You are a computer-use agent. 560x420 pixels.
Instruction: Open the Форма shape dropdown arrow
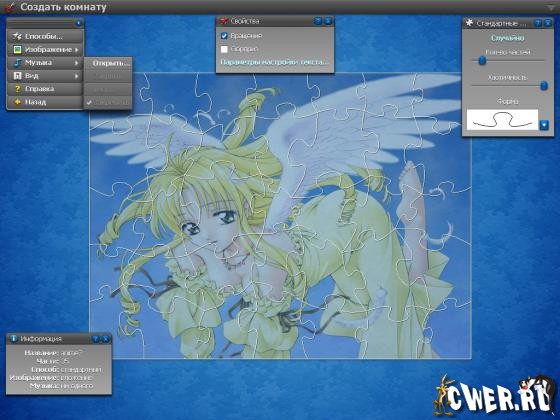[544, 125]
